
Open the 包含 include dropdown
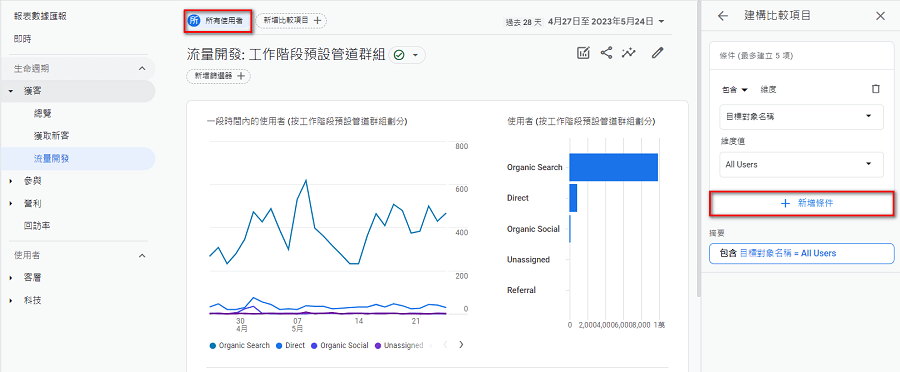click(735, 90)
